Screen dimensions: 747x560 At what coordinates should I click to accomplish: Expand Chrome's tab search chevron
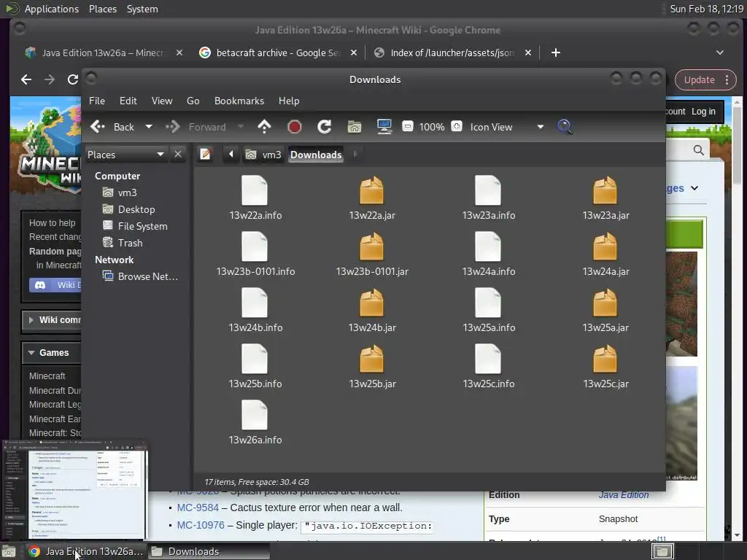pyautogui.click(x=720, y=52)
